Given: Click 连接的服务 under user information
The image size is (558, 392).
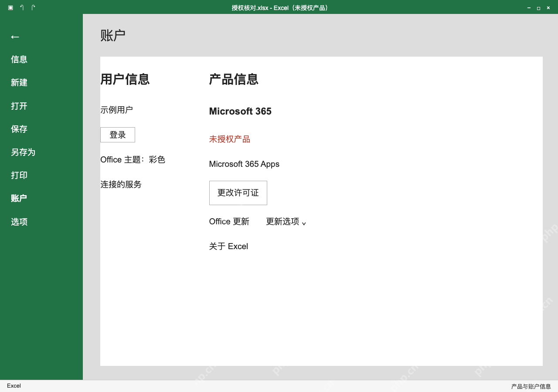Looking at the screenshot, I should [121, 184].
